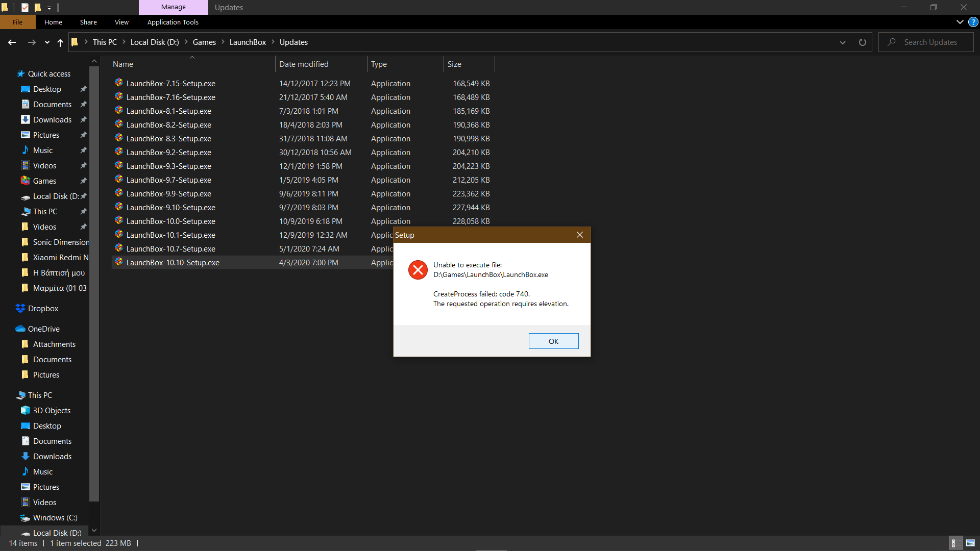Screen dimensions: 980x551
Task: Navigate to LaunchBox breadcrumb folder
Action: coord(248,42)
